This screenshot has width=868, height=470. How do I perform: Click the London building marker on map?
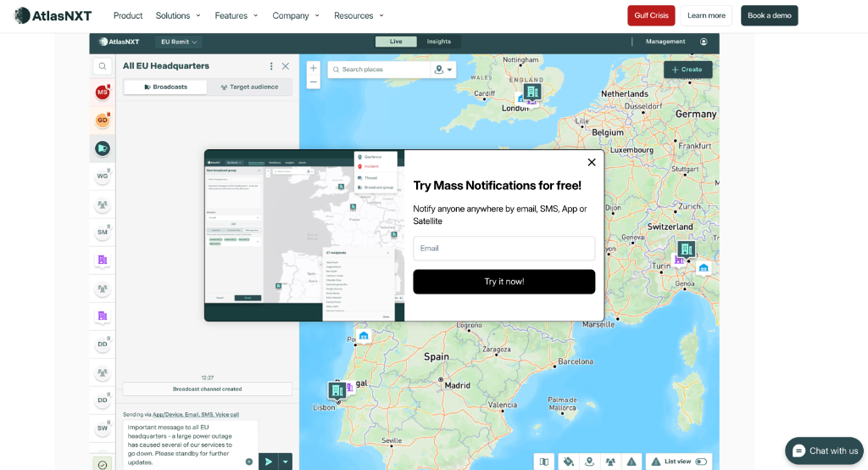pos(532,91)
